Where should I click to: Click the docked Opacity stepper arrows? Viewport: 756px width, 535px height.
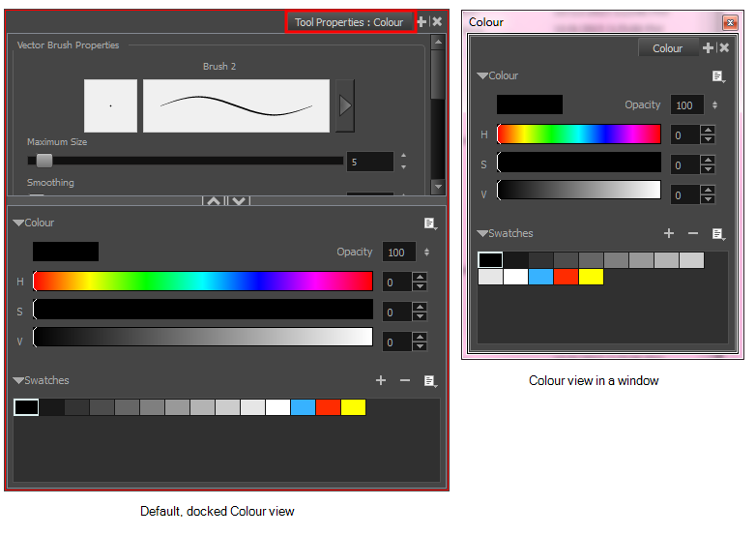426,252
